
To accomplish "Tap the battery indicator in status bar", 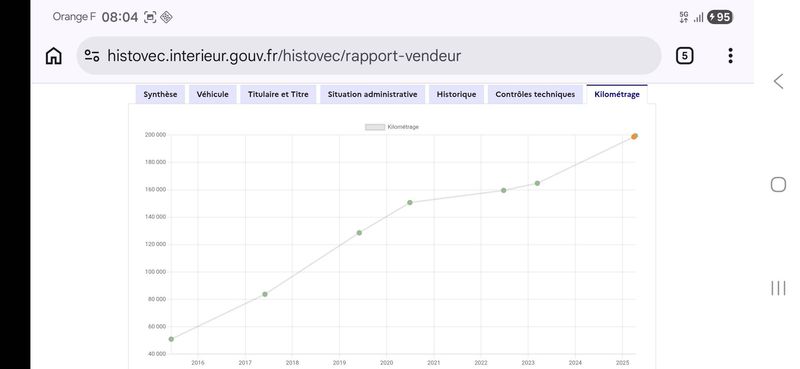I will [720, 17].
